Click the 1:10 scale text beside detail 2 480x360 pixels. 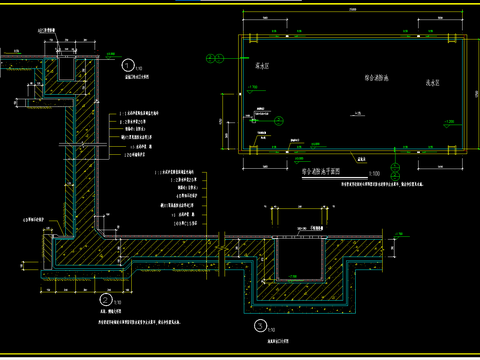[117, 303]
